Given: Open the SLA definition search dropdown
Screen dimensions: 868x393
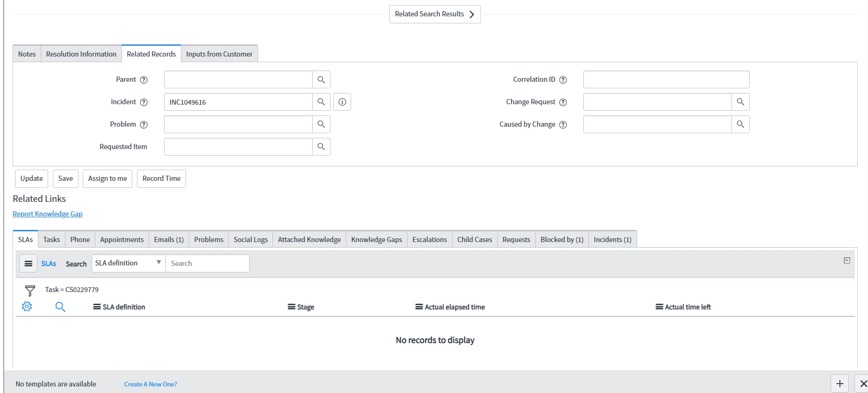Looking at the screenshot, I should coord(129,263).
